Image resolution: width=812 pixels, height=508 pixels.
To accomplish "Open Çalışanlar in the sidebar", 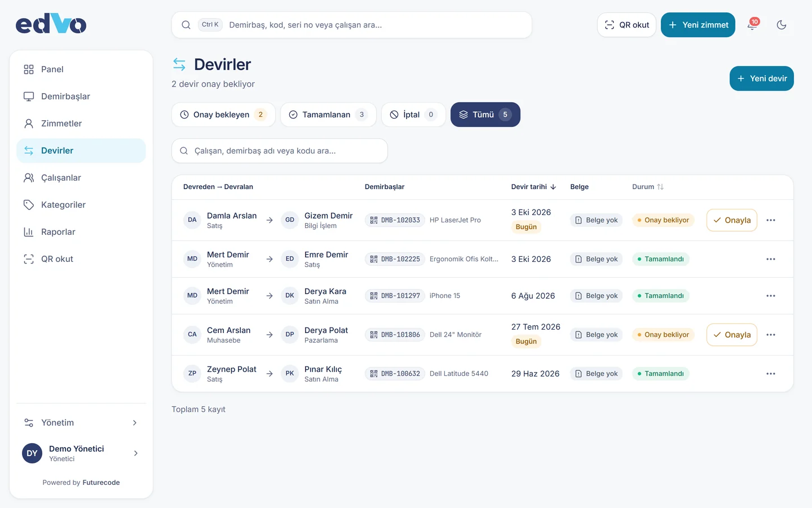I will coord(81,178).
